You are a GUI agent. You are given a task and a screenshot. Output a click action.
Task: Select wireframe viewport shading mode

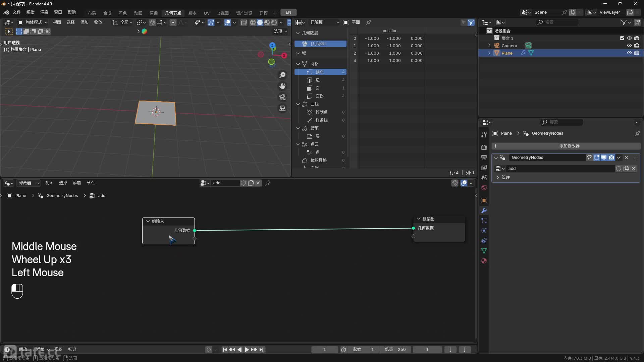click(x=253, y=22)
